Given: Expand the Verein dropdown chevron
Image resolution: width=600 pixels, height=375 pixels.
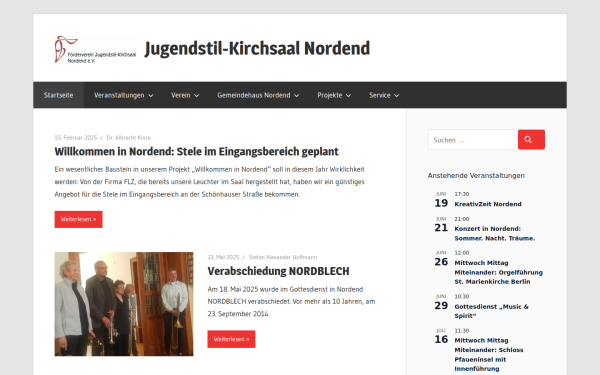Looking at the screenshot, I should 197,96.
